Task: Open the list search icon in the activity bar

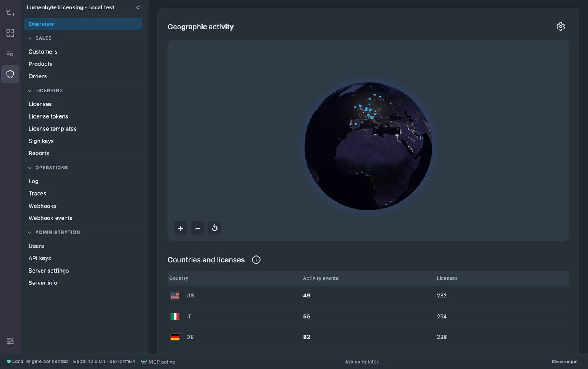Action: (10, 54)
